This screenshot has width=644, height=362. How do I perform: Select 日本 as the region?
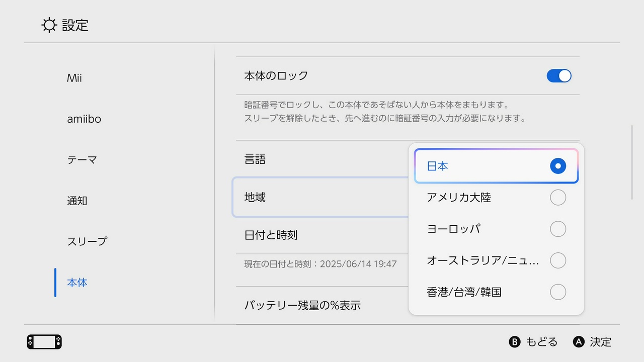point(496,166)
